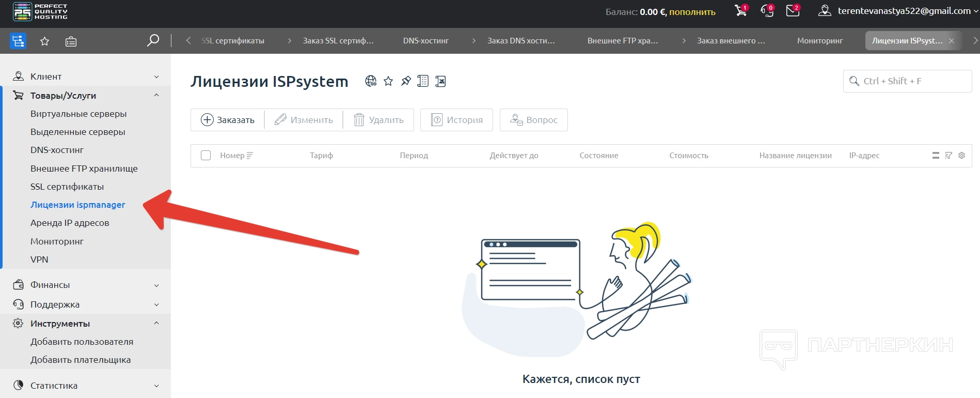Image resolution: width=980 pixels, height=398 pixels.
Task: Open SSL сертификаты in the sidebar
Action: pyautogui.click(x=67, y=187)
